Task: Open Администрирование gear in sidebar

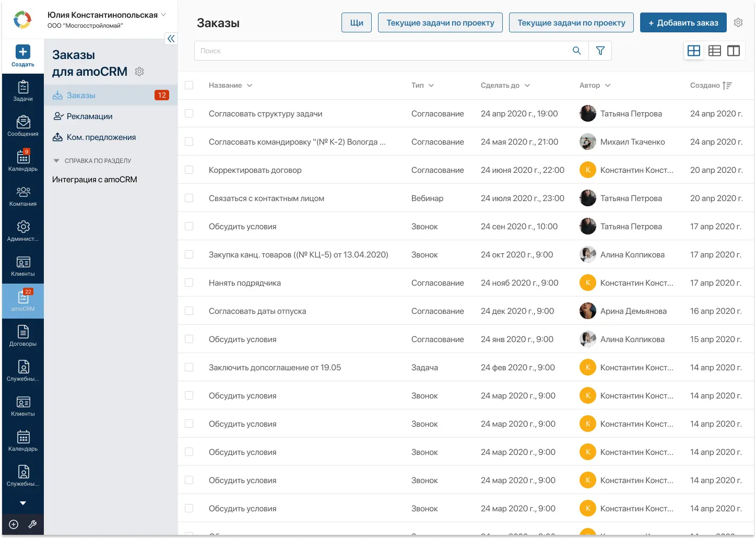Action: pyautogui.click(x=23, y=231)
